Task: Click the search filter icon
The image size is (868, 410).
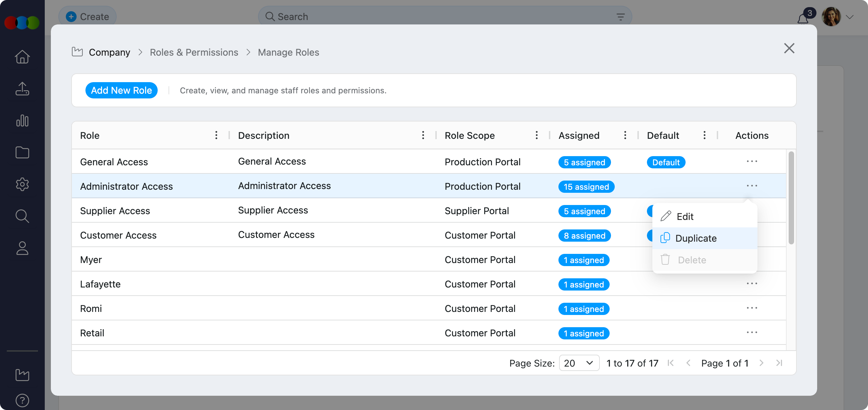Action: point(620,17)
